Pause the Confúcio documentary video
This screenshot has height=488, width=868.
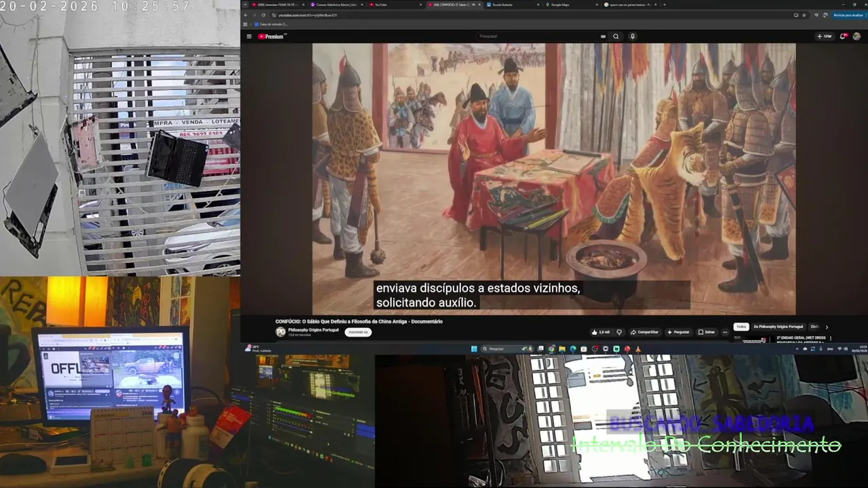[553, 178]
